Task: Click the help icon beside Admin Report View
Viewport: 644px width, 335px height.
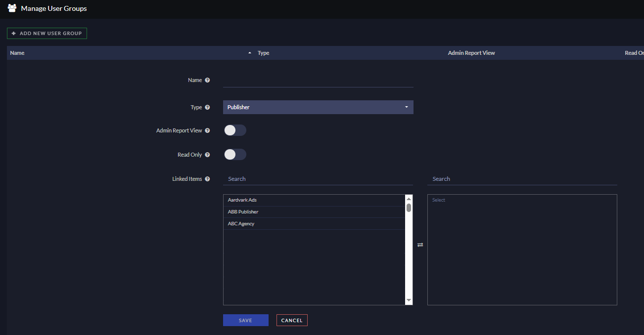Action: 207,130
